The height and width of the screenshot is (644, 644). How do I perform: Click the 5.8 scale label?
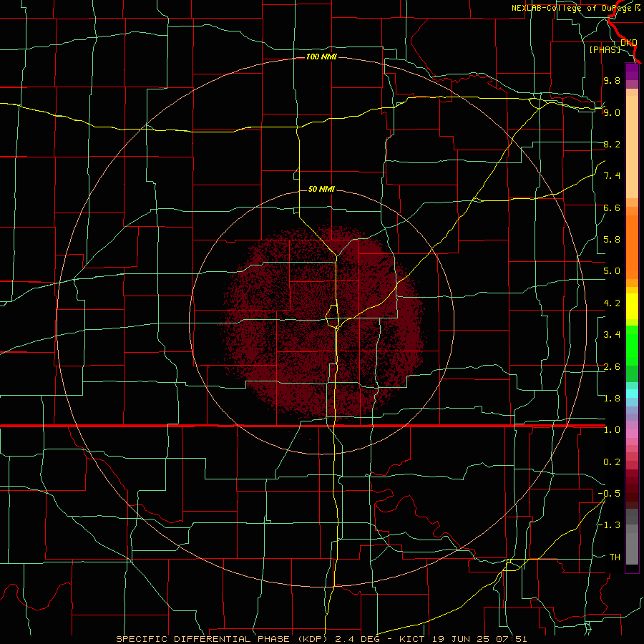coord(612,240)
